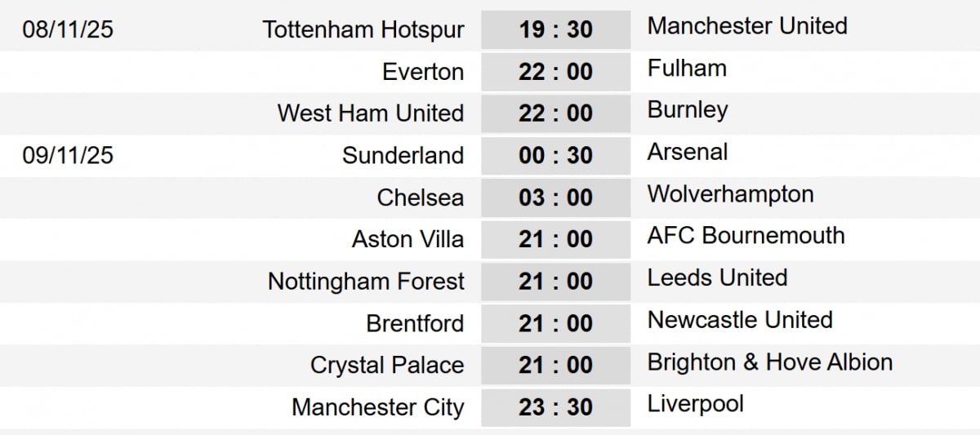The width and height of the screenshot is (980, 435).
Task: Open Brighton & Hove Albion team link
Action: click(769, 362)
